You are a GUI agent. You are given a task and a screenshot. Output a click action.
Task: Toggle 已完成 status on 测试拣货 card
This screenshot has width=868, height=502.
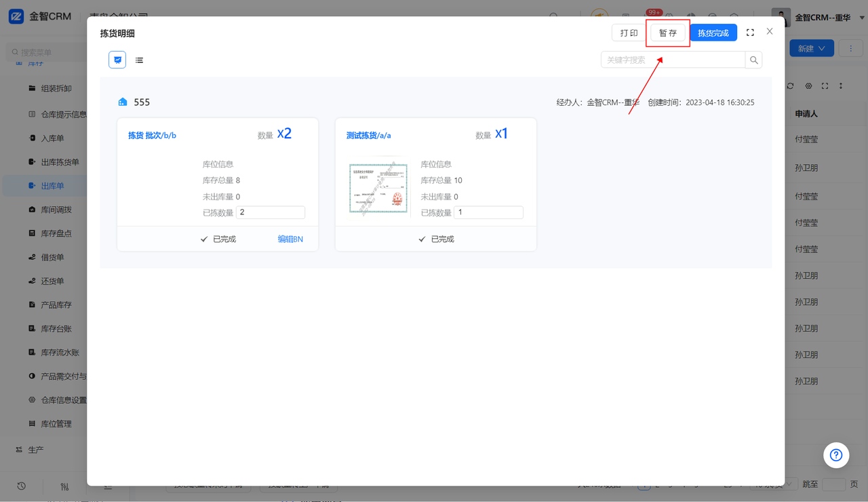click(x=436, y=239)
